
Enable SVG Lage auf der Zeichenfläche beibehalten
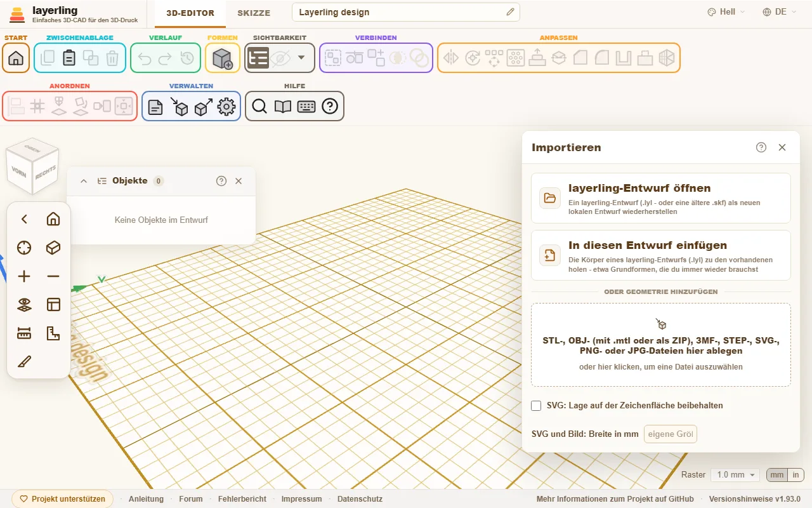pos(536,405)
